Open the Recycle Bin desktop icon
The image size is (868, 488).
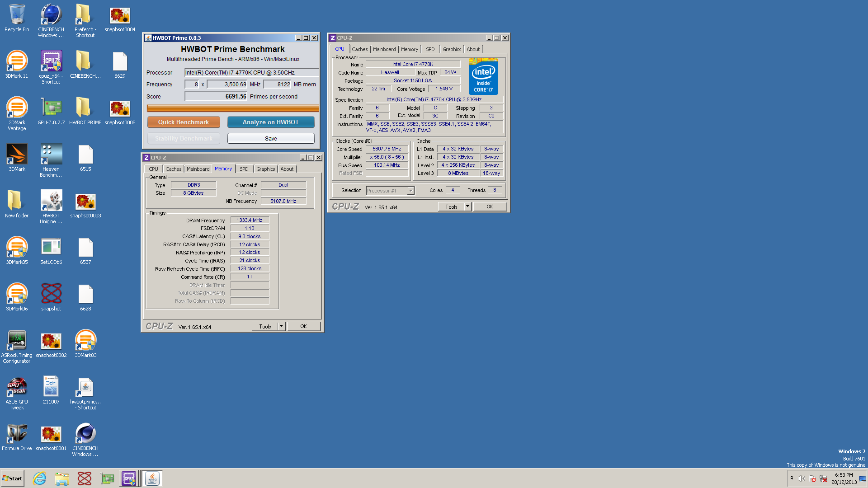pos(17,18)
